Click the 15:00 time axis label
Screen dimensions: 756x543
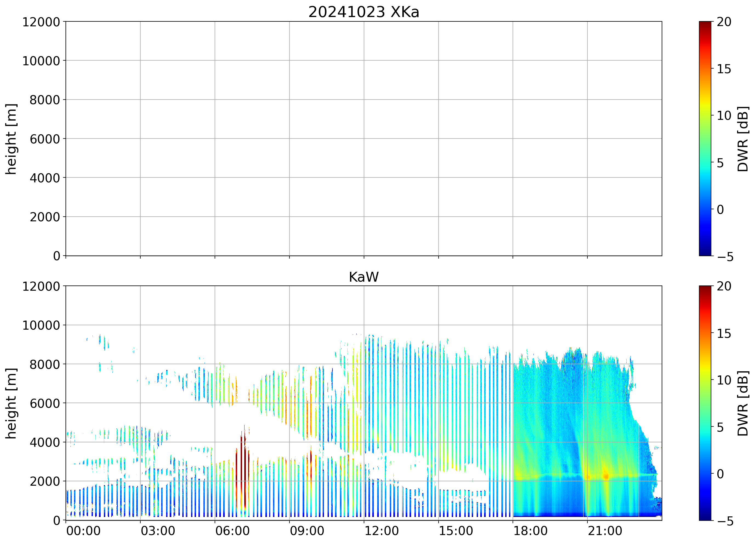456,531
